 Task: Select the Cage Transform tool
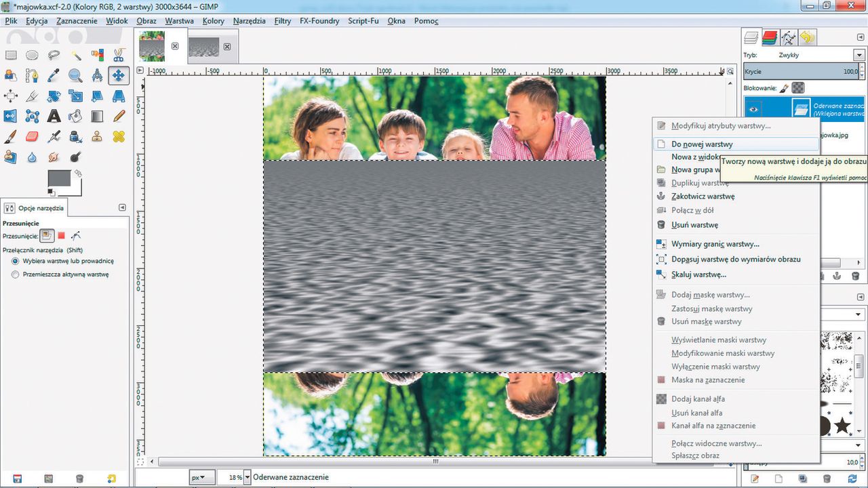pos(32,117)
